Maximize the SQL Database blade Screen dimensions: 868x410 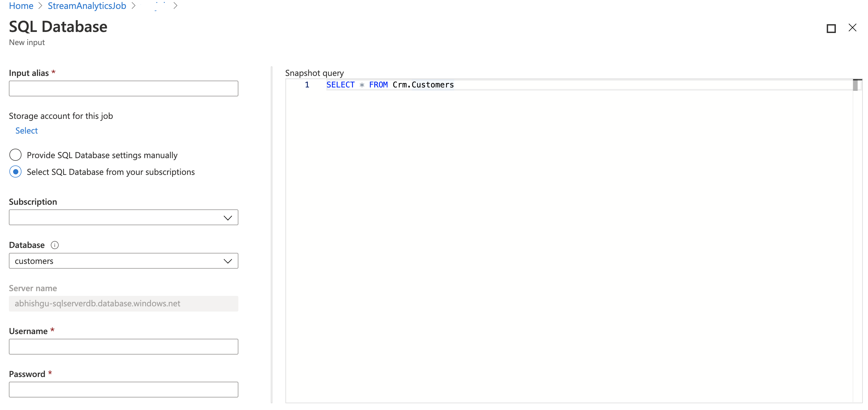[831, 28]
